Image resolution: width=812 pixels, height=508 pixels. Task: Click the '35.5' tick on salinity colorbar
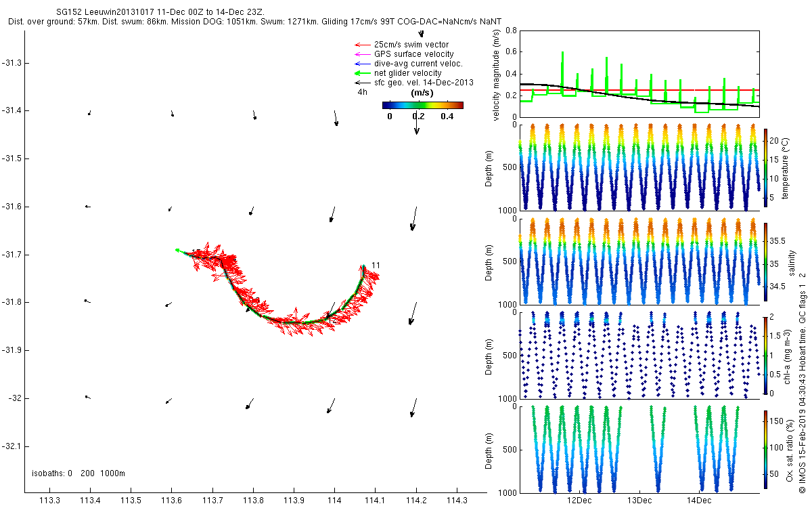[x=778, y=240]
